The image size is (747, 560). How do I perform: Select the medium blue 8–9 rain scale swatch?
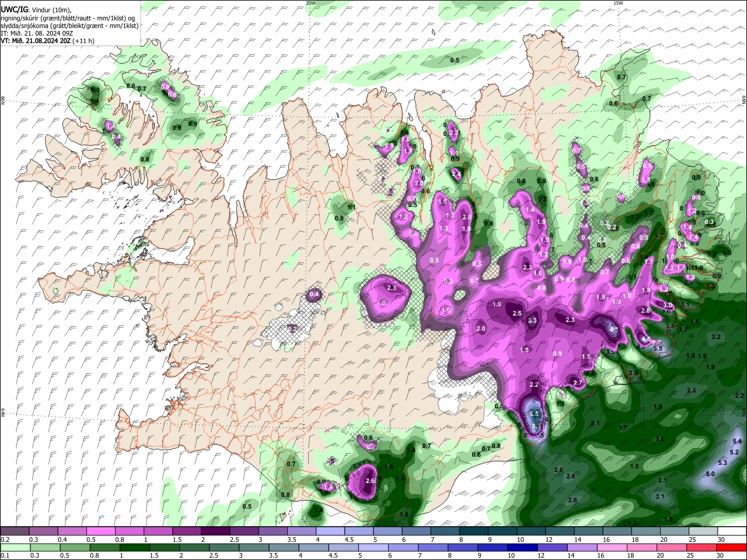coord(463,547)
